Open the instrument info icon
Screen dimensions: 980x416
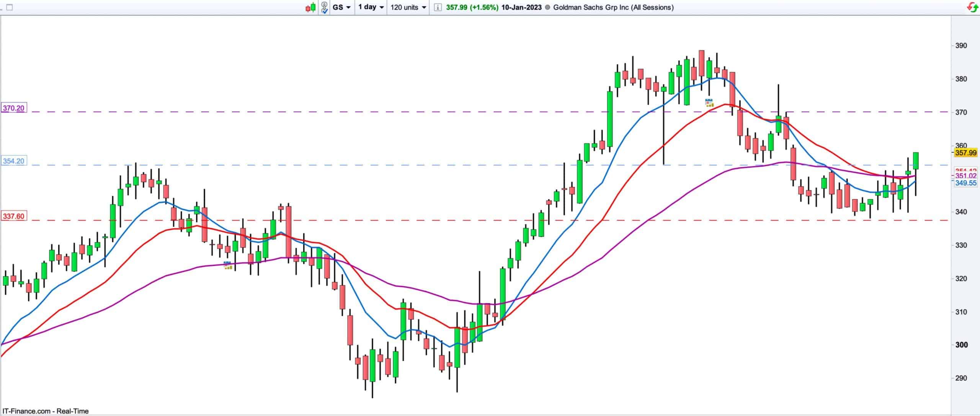click(x=438, y=7)
